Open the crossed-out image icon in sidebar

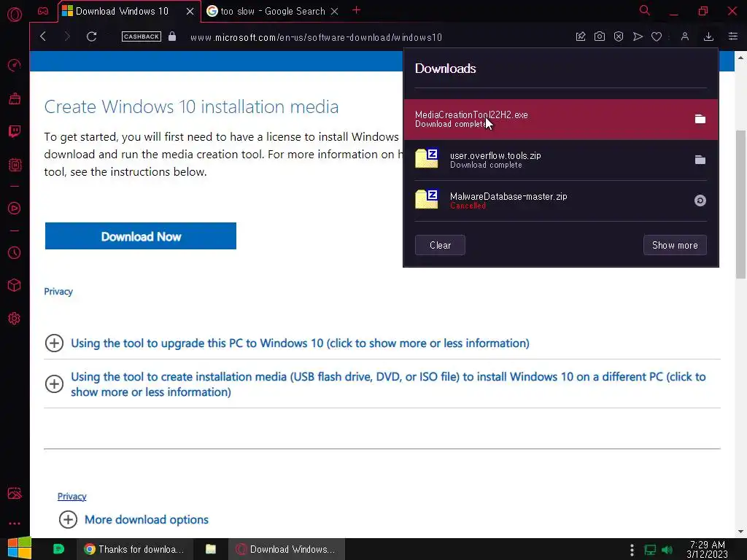15,493
